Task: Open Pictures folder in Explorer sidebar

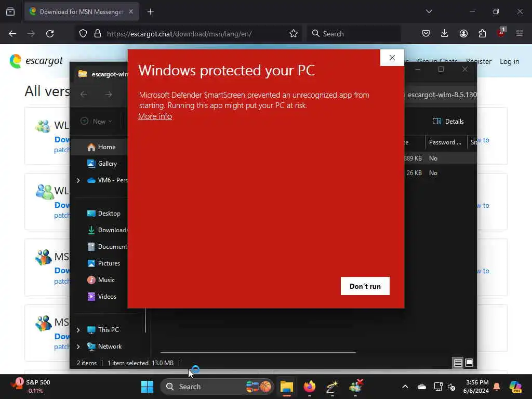Action: tap(103, 263)
